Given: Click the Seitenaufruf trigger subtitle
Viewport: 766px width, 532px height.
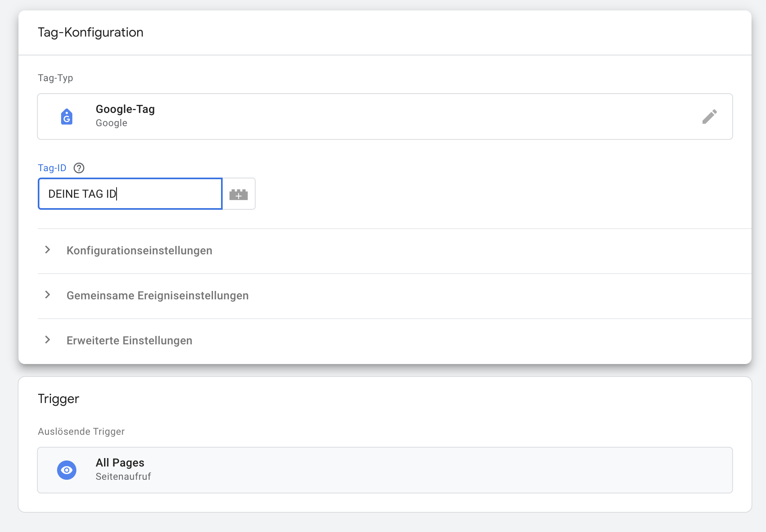Looking at the screenshot, I should click(123, 477).
